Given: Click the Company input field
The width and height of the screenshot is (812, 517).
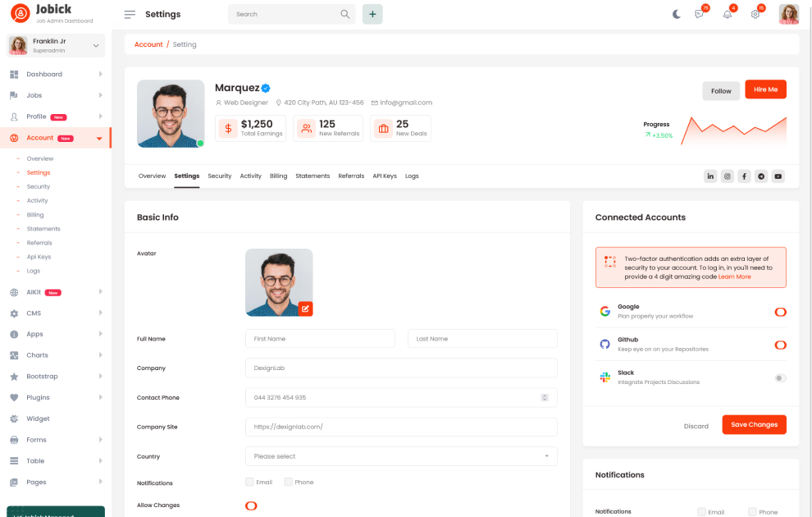Looking at the screenshot, I should (401, 368).
